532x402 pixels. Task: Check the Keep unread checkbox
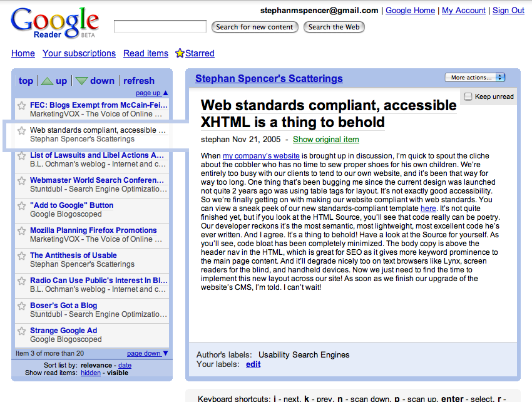click(x=468, y=96)
